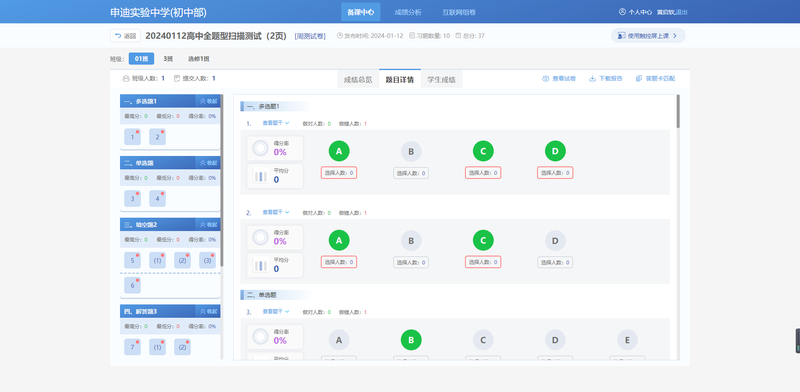Collapse the 四、解答题3 section with 收起
This screenshot has height=392, width=800.
point(208,311)
